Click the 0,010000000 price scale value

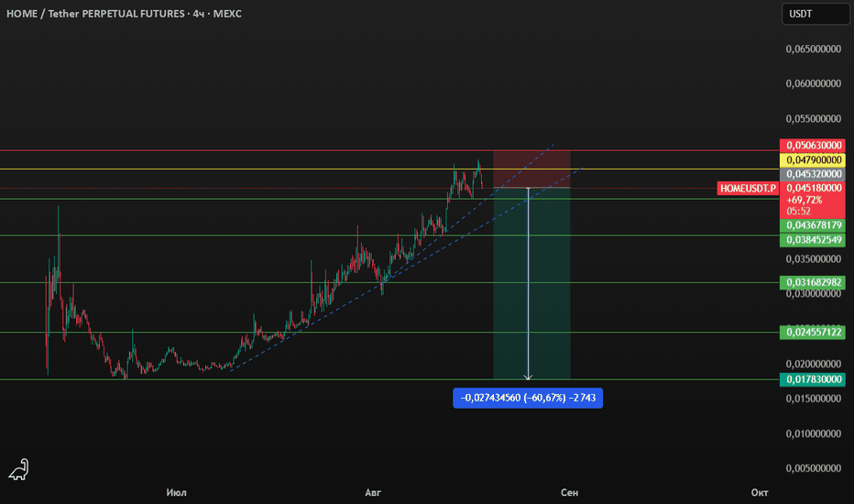(813, 433)
